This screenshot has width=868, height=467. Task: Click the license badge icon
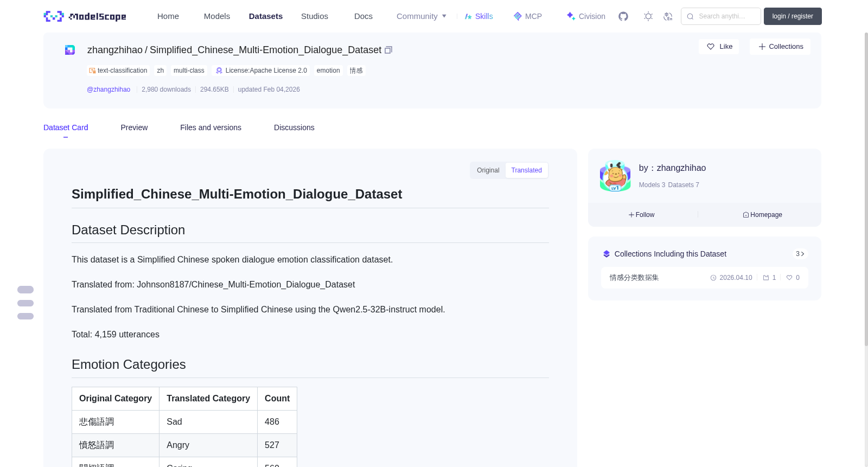click(219, 71)
